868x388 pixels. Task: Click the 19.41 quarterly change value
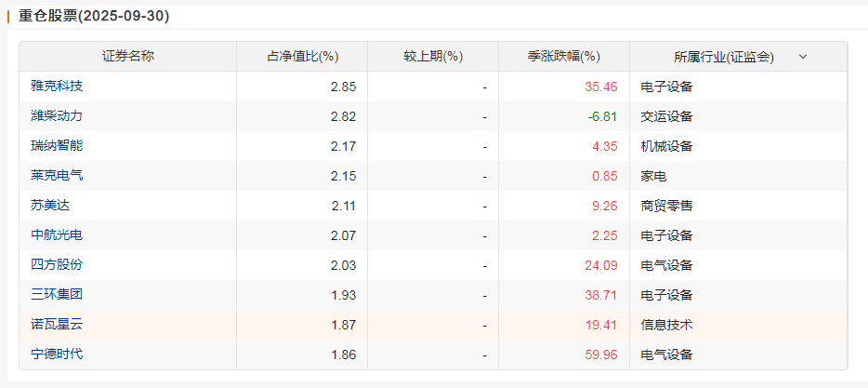[x=601, y=325]
